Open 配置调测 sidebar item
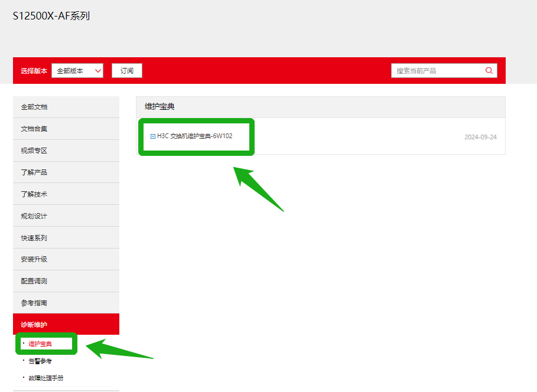 (66, 281)
